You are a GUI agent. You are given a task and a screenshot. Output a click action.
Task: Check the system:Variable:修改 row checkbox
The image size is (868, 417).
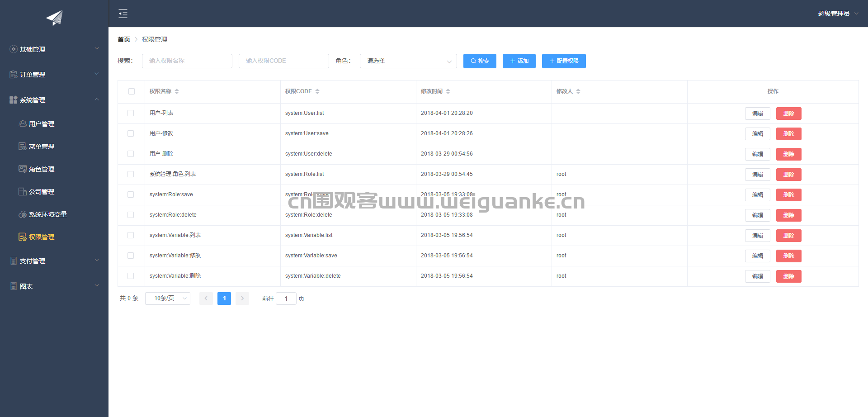coord(131,256)
